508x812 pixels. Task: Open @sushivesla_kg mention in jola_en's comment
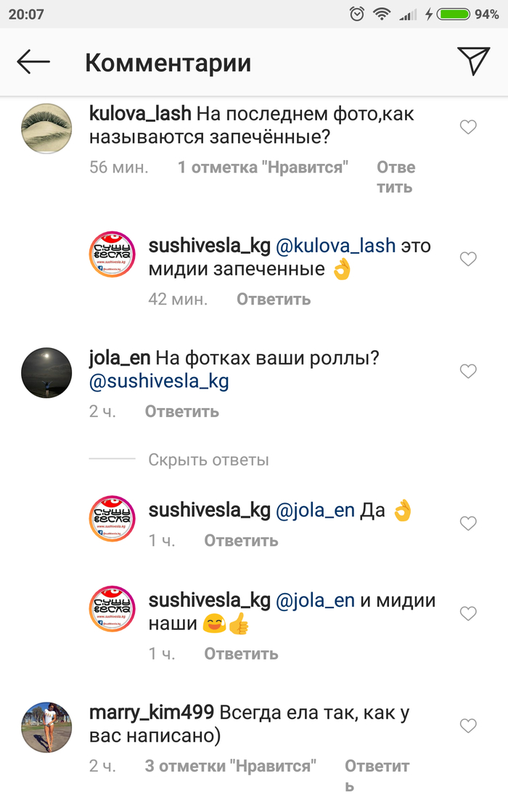pos(159,381)
